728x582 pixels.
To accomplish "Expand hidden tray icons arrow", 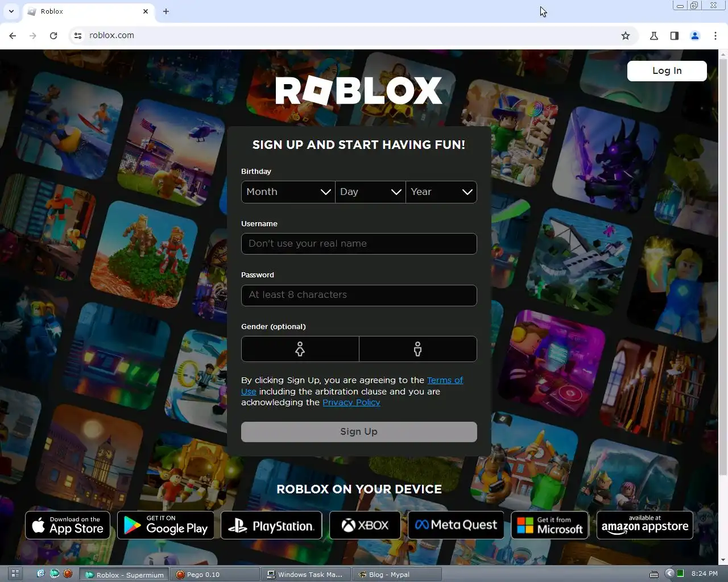I will pos(669,574).
